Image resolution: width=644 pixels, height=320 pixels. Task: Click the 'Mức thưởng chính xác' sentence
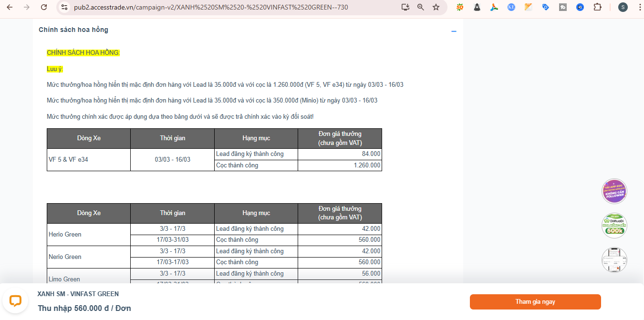180,116
